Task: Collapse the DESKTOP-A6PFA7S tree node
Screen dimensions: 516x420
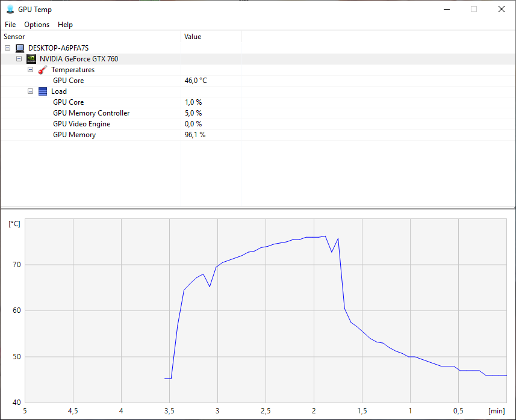Action: (x=7, y=48)
